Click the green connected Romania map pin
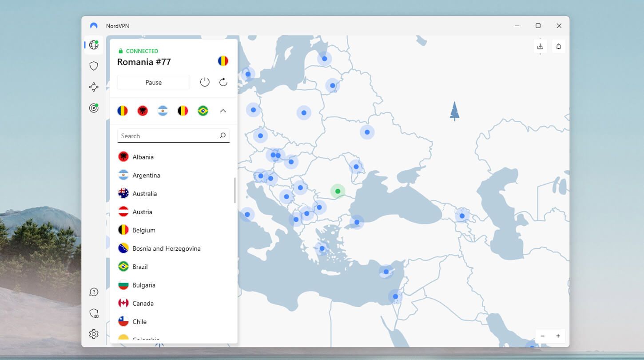Viewport: 644px width, 360px height. coord(338,191)
